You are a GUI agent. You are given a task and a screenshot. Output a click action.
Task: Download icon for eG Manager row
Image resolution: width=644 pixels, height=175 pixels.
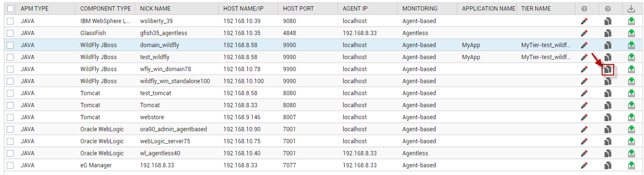pos(631,165)
